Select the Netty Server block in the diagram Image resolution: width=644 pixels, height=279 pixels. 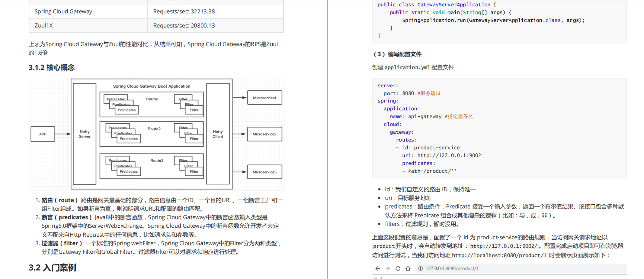point(85,134)
